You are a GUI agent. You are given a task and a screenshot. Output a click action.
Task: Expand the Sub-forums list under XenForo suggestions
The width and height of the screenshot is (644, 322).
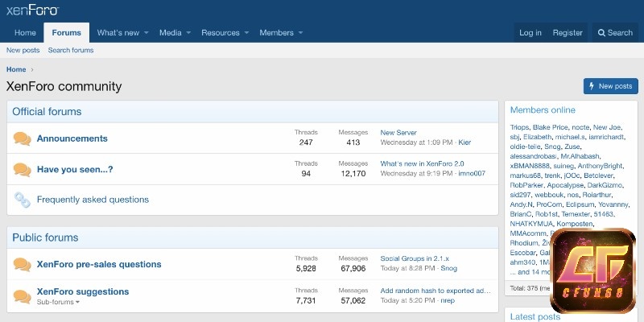tap(58, 302)
